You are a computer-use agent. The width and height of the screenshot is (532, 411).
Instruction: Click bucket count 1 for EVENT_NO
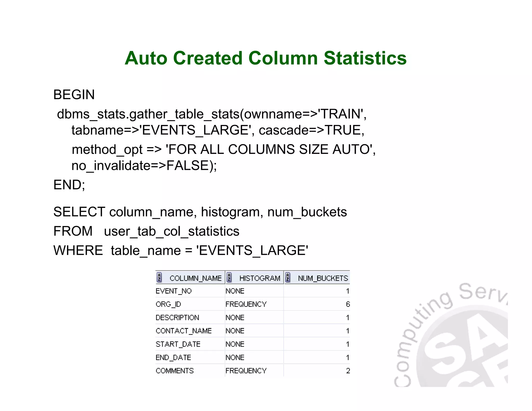[348, 291]
